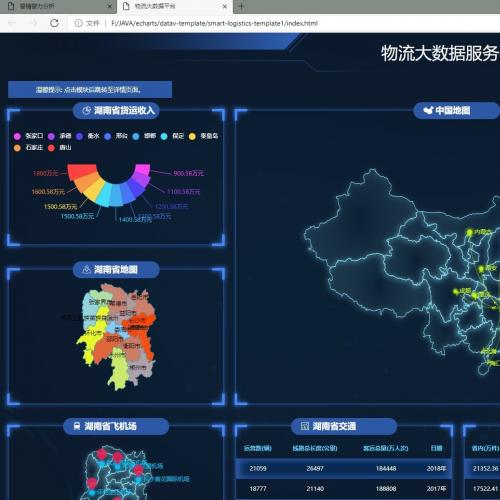Toggle the 承德 purple legend item
Viewport: 500px width, 500px height.
(60, 136)
